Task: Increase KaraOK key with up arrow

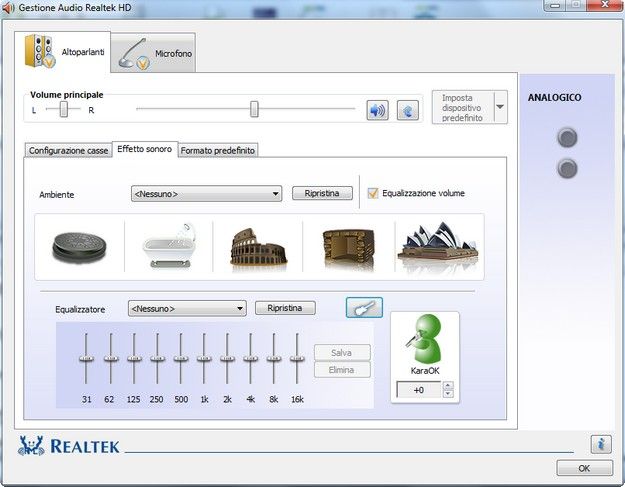Action: click(448, 385)
